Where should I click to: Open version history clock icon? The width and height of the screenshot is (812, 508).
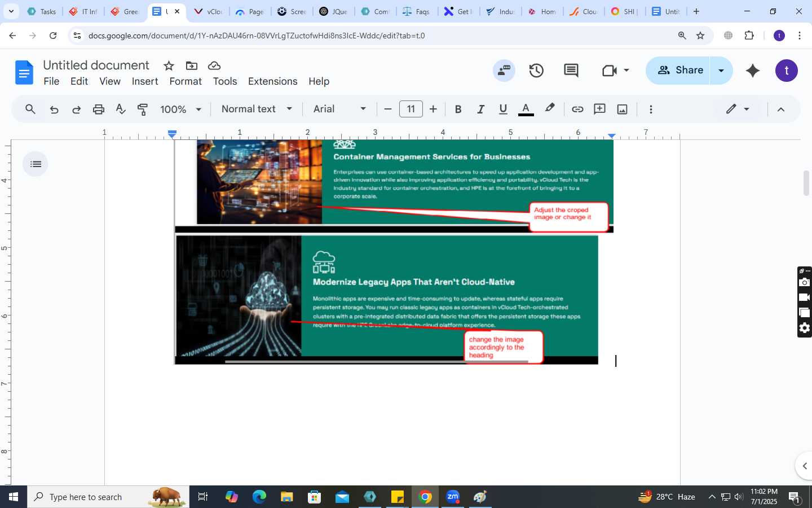click(536, 71)
